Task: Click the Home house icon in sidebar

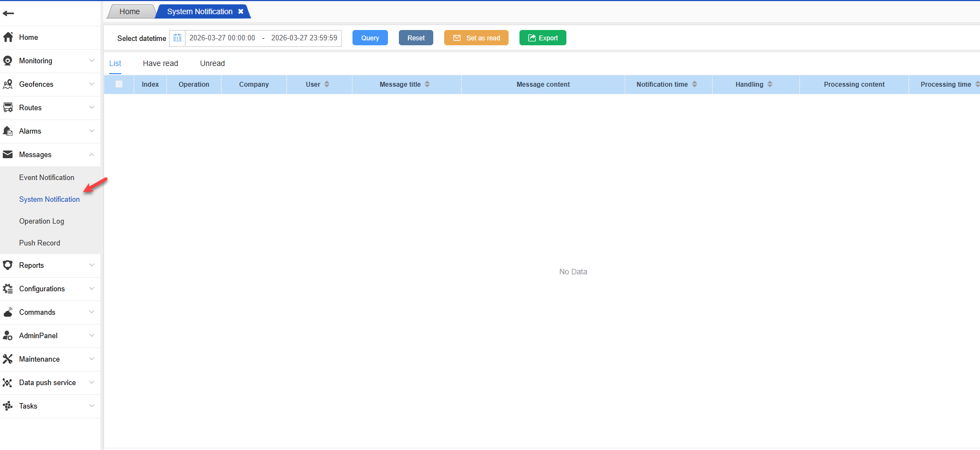Action: [x=8, y=37]
